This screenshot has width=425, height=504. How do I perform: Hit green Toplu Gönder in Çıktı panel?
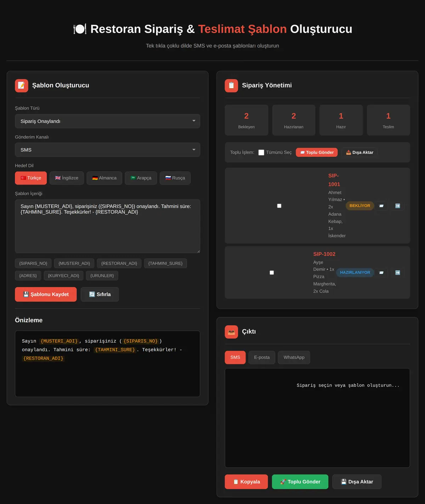click(300, 482)
